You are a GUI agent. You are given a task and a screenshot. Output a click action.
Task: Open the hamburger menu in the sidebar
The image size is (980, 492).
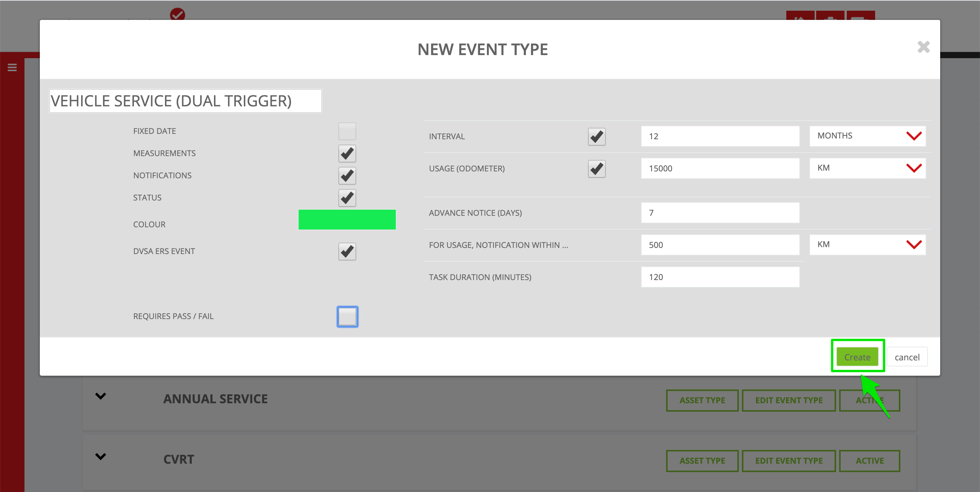12,67
